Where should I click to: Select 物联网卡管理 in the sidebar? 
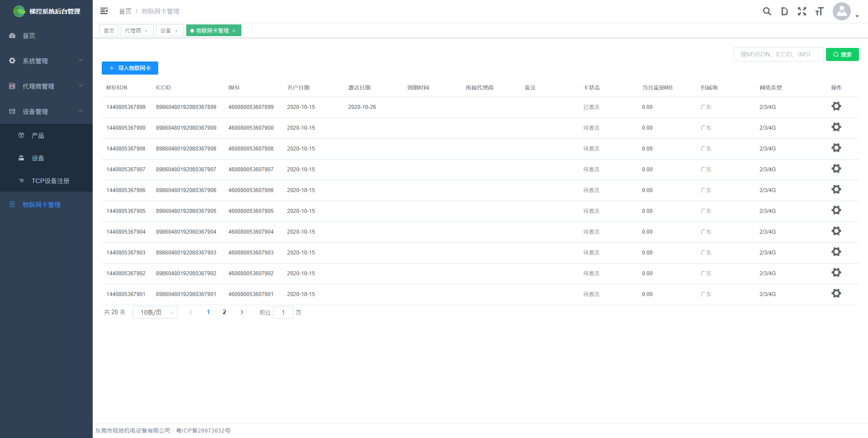[x=46, y=205]
